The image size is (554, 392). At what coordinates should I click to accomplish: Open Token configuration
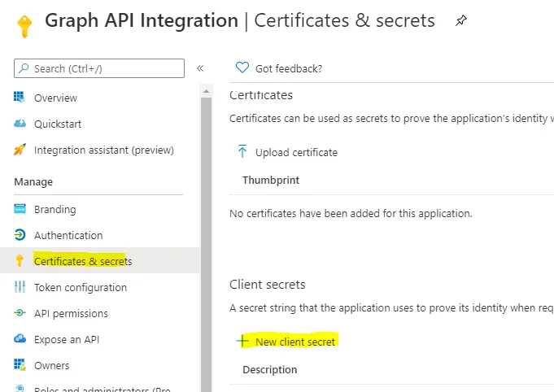[81, 287]
